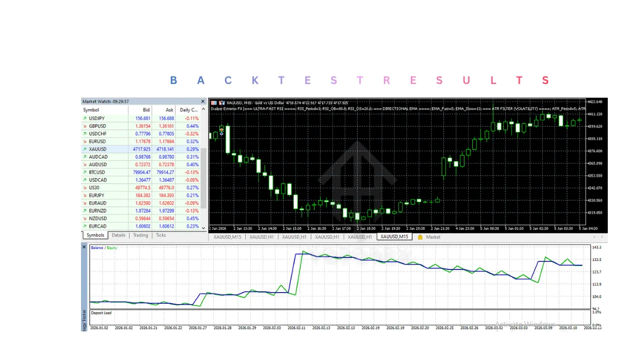
Task: Click the up-arrow icon beside XAUUSD
Action: click(x=85, y=149)
